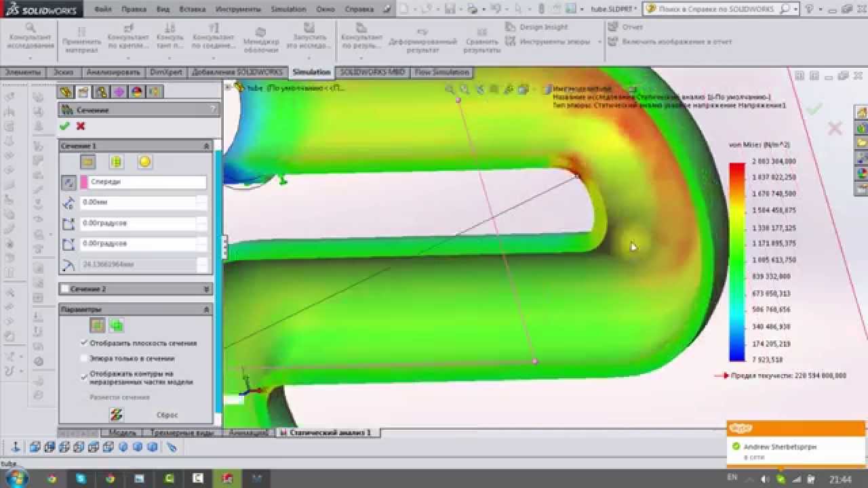Image resolution: width=868 pixels, height=488 pixels.
Task: Open the Инструменты menu
Action: click(x=237, y=9)
